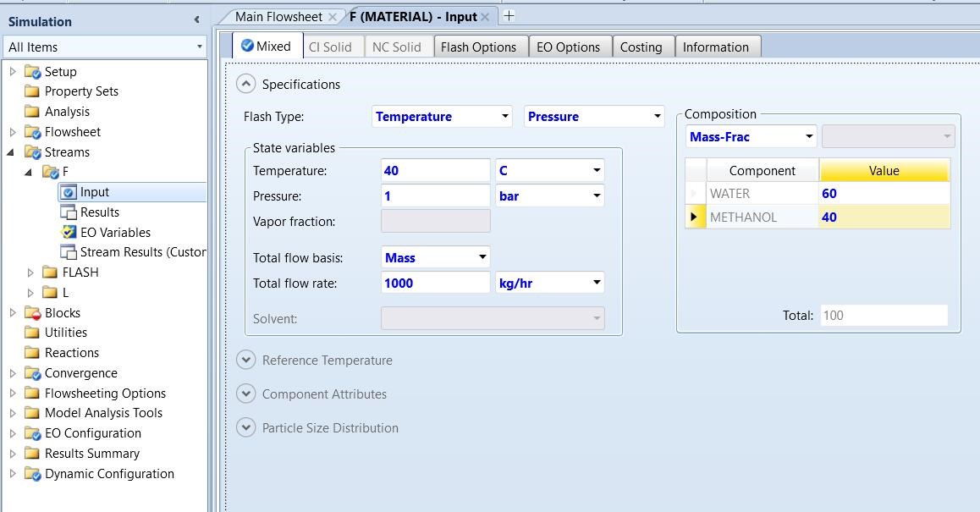Click the add new tab plus icon
980x512 pixels.
click(x=509, y=16)
